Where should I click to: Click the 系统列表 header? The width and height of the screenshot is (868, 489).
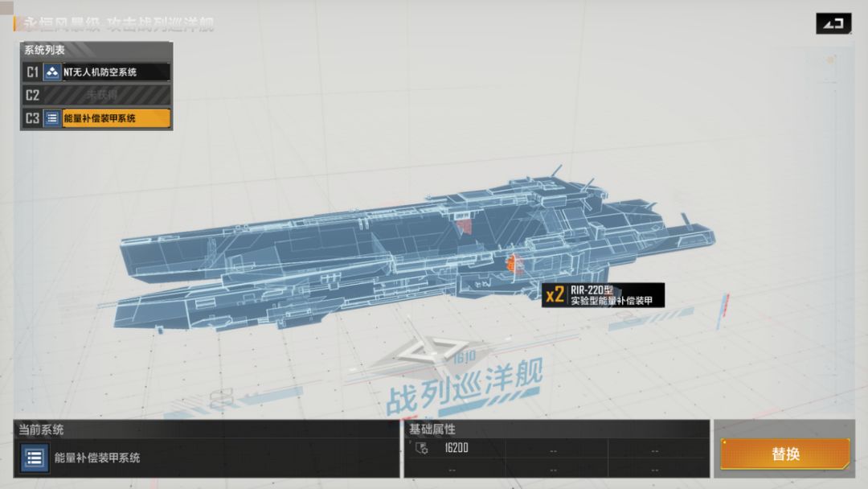(44, 50)
